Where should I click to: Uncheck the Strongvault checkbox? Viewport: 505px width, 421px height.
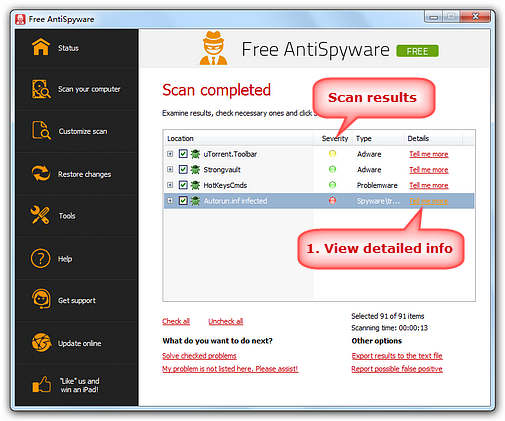tap(183, 169)
